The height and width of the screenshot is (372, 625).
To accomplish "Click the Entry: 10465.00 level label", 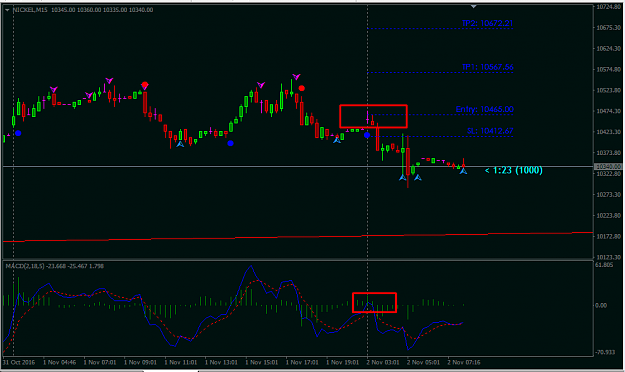I will click(484, 109).
